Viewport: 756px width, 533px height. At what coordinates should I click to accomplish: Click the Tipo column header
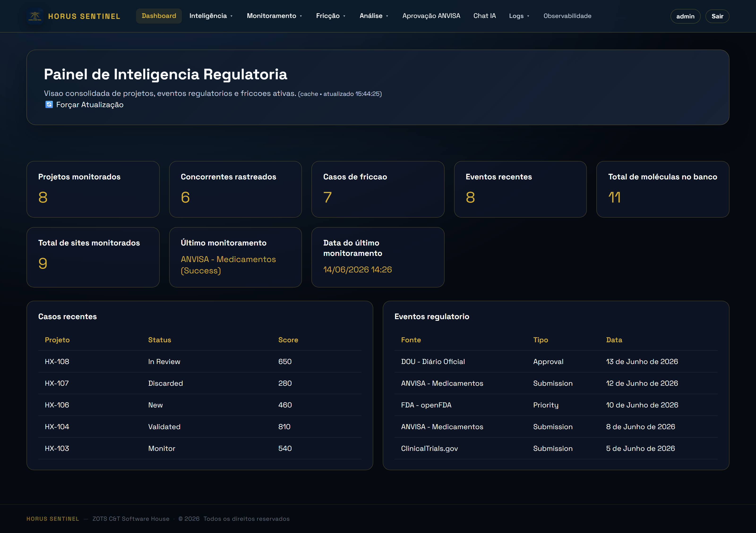[541, 340]
